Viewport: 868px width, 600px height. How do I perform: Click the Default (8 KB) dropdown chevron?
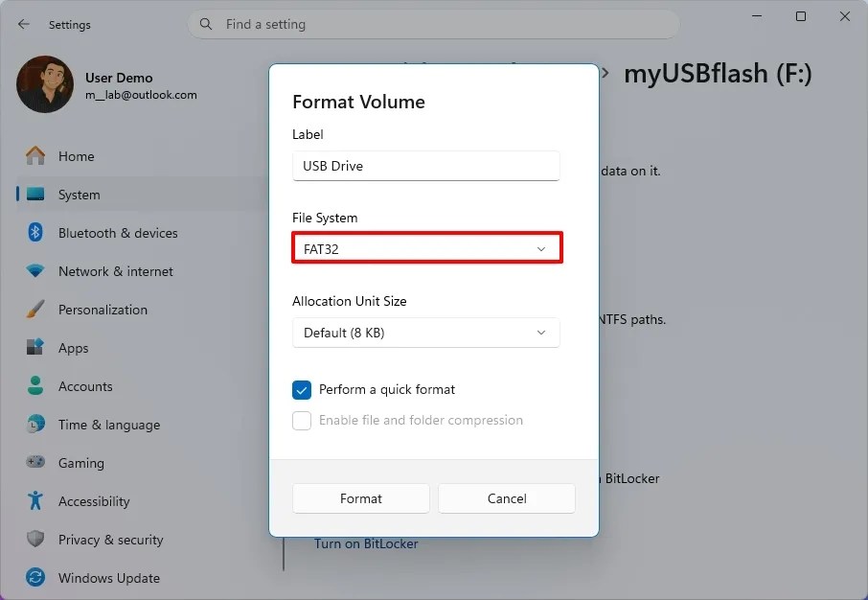point(541,333)
